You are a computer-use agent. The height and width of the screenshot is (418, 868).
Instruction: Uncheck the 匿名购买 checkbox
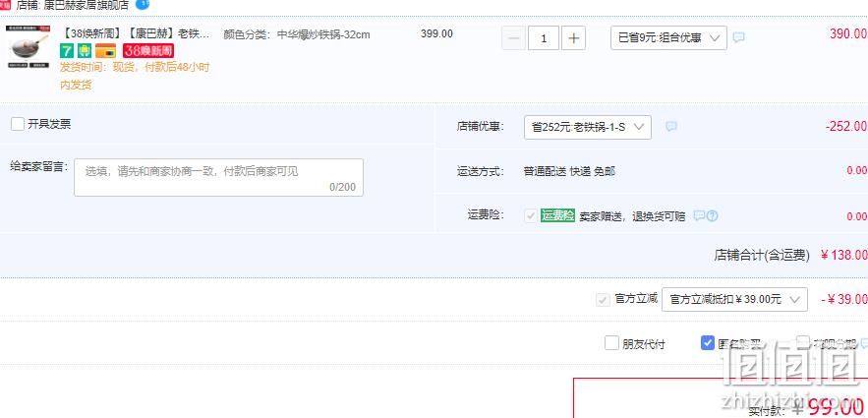tap(708, 343)
